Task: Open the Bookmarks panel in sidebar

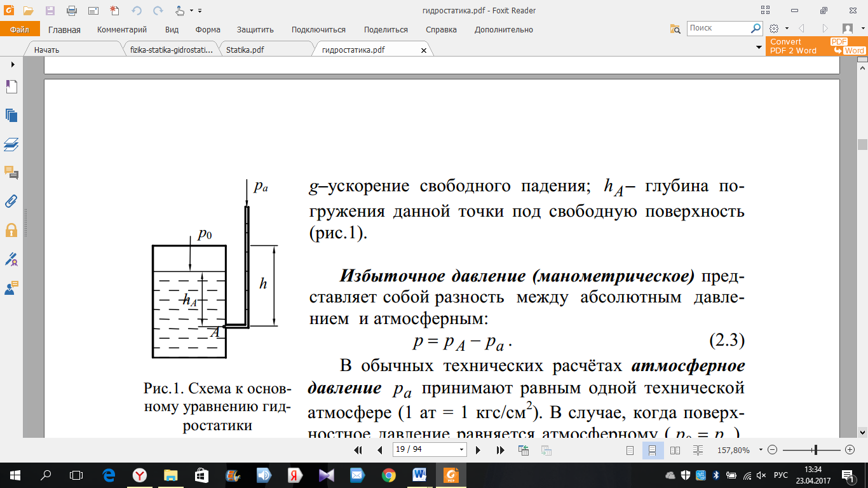Action: pyautogui.click(x=11, y=87)
